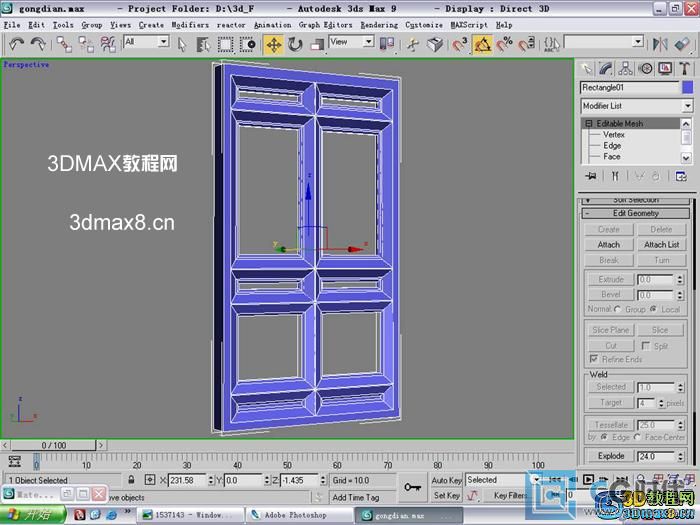
Task: Click the Unlink Selection icon
Action: [x=86, y=44]
